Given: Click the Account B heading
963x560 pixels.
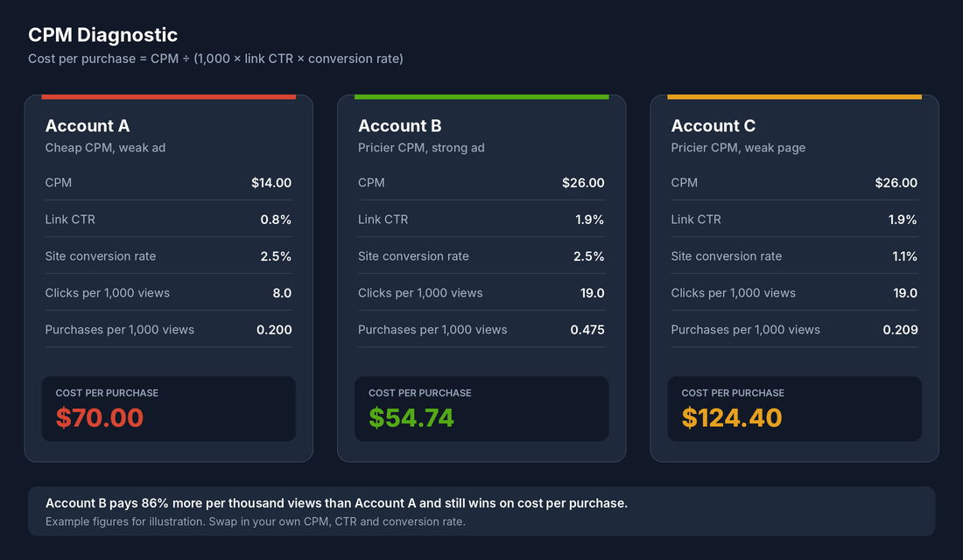Looking at the screenshot, I should (x=400, y=126).
